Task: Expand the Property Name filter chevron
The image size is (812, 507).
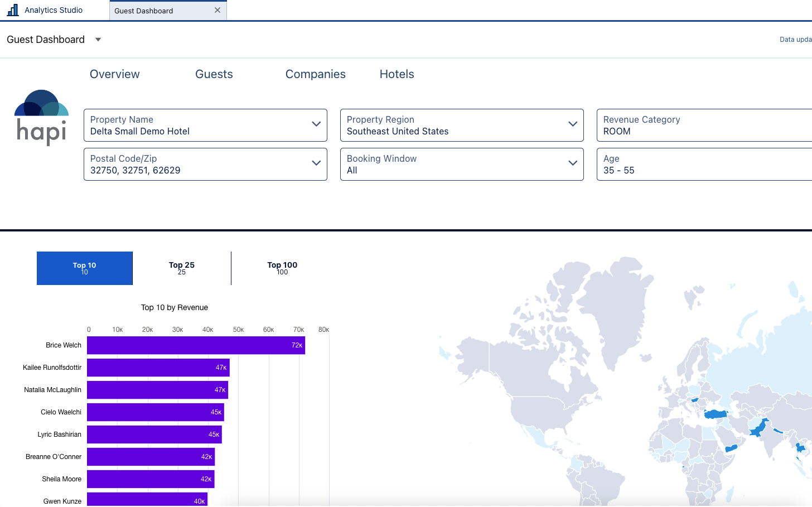Action: (316, 124)
